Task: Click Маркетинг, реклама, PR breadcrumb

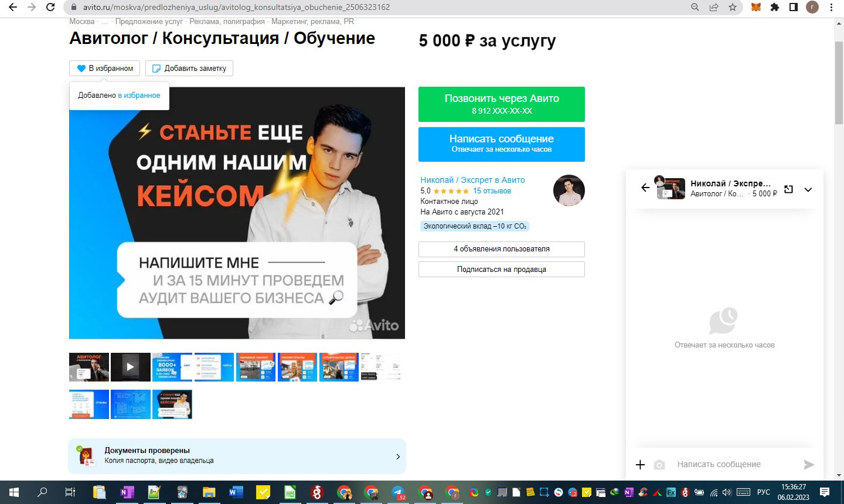Action: (x=312, y=22)
